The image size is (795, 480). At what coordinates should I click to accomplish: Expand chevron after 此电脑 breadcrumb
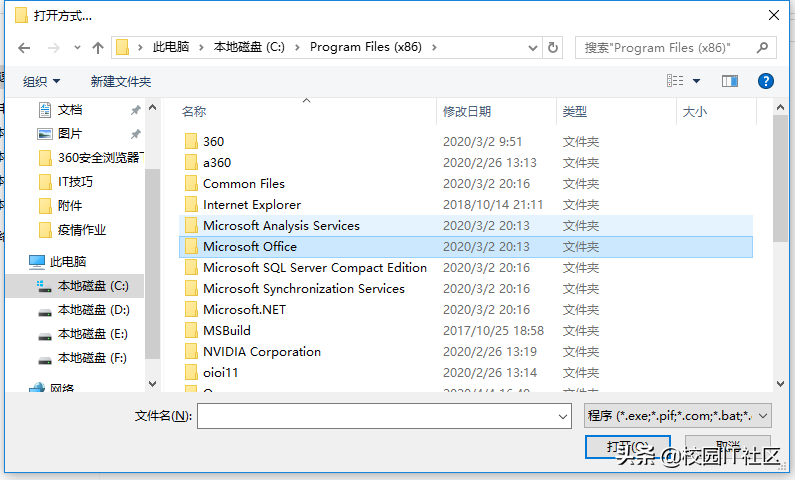[201, 47]
